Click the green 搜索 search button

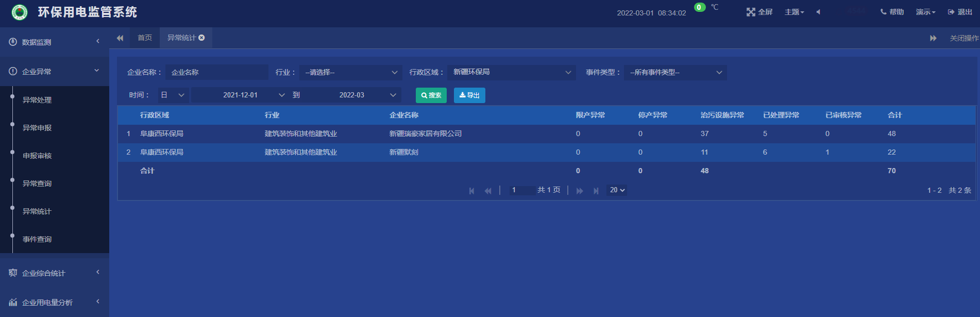click(x=431, y=95)
